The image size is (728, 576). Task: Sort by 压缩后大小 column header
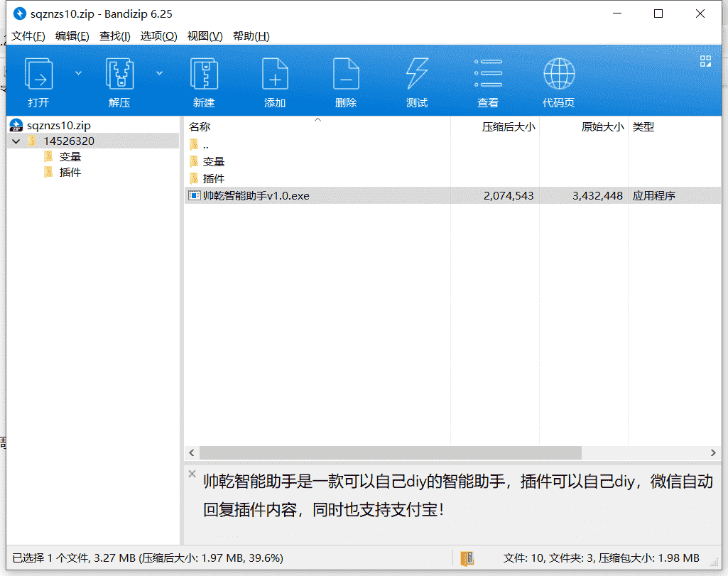509,126
